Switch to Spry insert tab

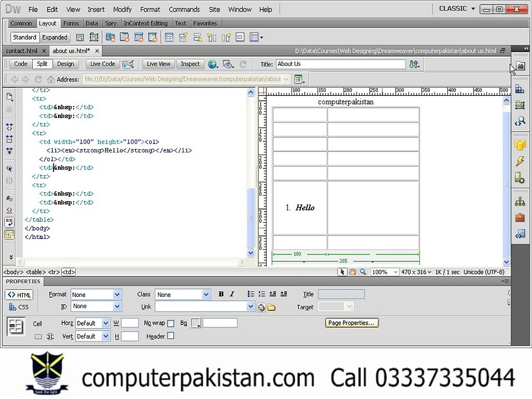coord(110,23)
